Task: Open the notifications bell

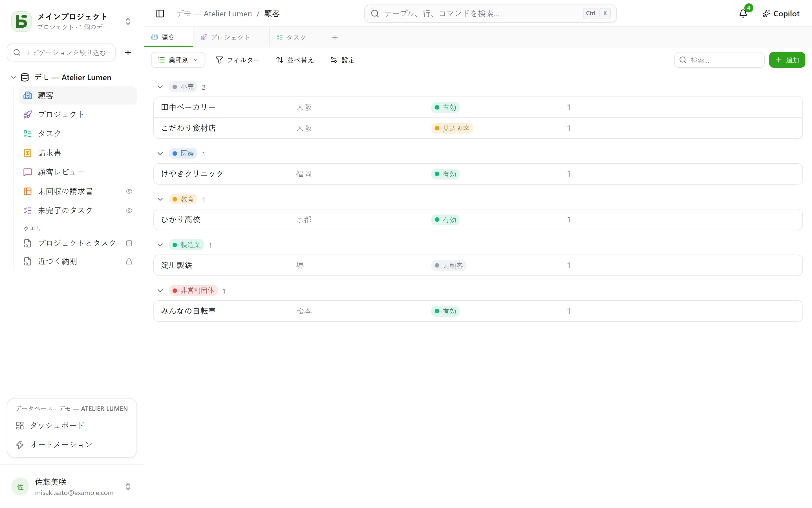Action: click(x=743, y=14)
